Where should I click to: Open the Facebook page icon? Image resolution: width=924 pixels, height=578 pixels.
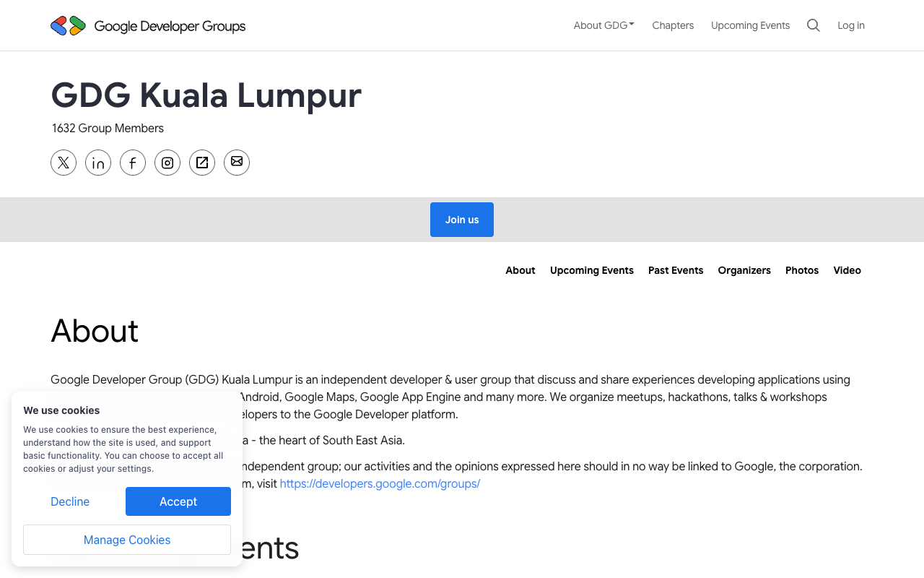[x=133, y=163]
